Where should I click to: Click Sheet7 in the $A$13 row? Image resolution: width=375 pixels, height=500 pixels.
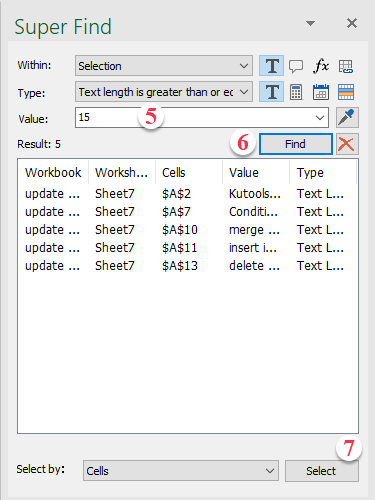(x=115, y=266)
